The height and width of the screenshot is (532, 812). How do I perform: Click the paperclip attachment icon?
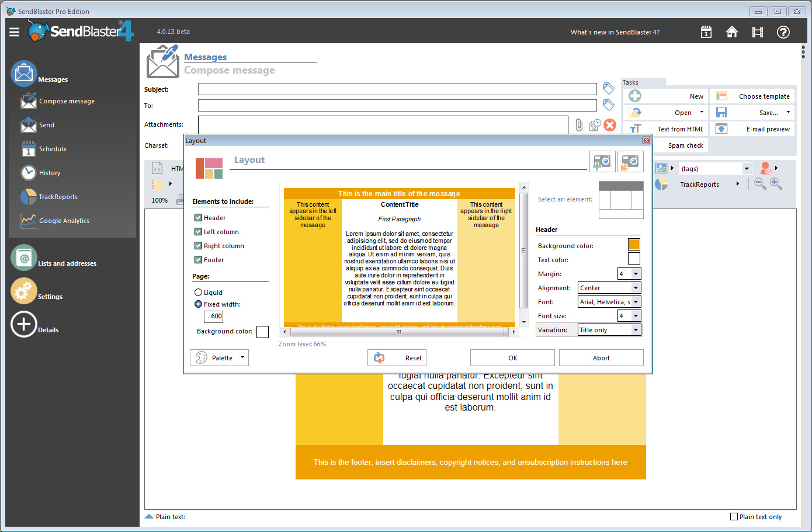coord(578,125)
